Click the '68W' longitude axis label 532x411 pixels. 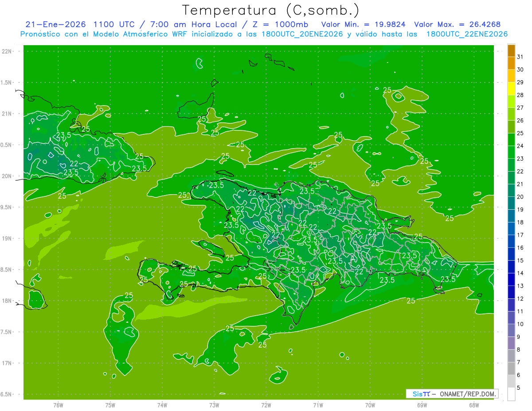(x=474, y=405)
